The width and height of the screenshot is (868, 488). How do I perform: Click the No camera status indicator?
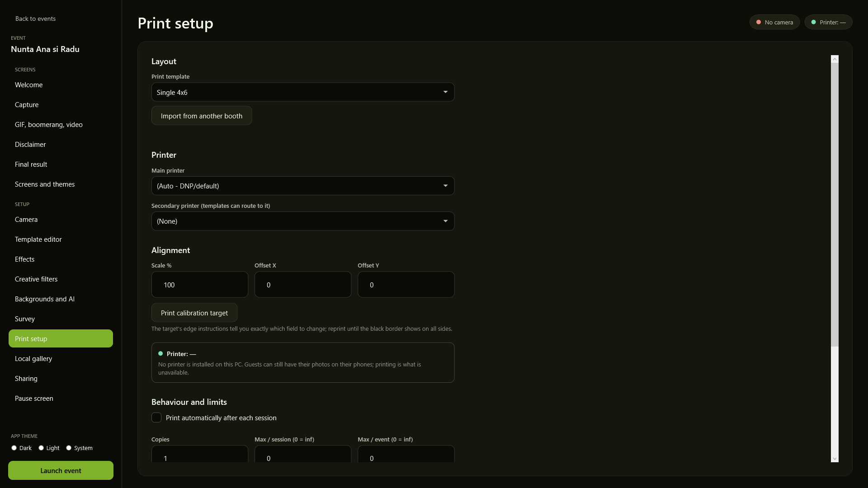tap(774, 22)
